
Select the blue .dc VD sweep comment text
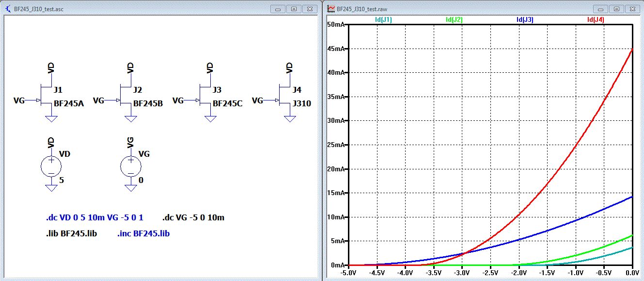click(94, 217)
